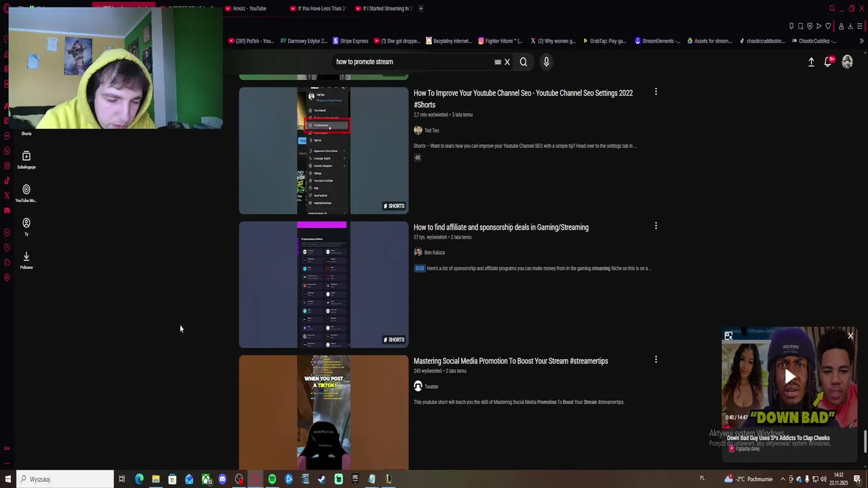Open Spotify from the taskbar
Image resolution: width=868 pixels, height=488 pixels.
coord(272,479)
